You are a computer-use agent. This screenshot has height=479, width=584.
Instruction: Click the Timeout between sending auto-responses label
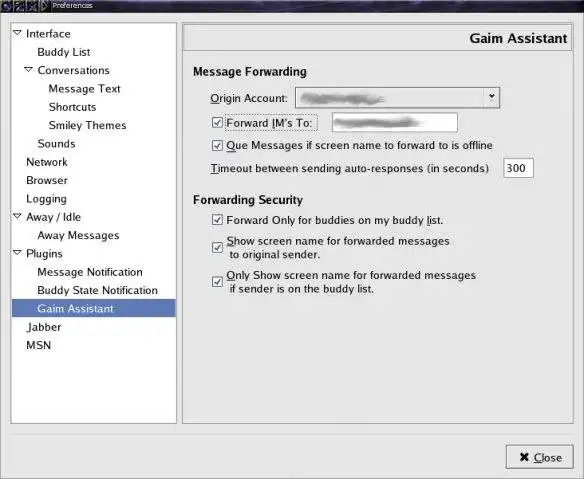(x=350, y=168)
